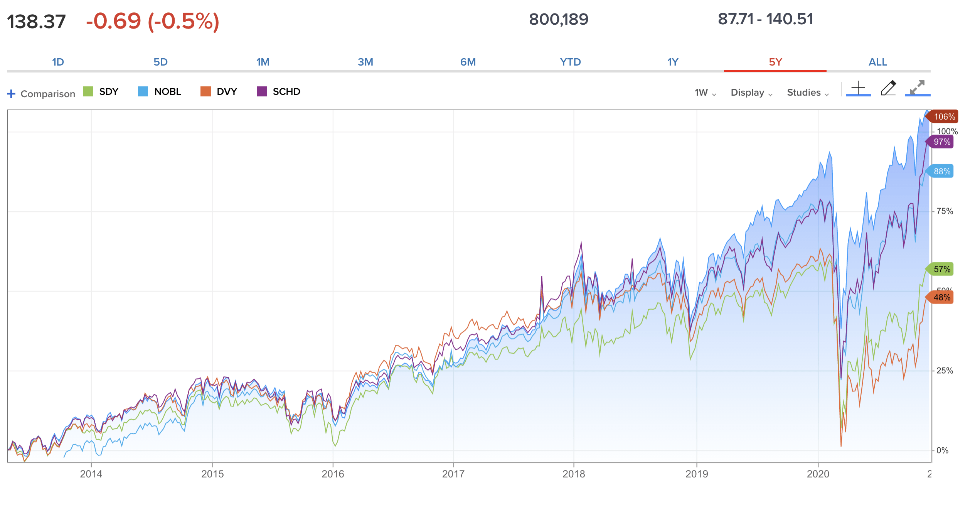
Task: Select the crosshair tool icon
Action: pyautogui.click(x=858, y=88)
